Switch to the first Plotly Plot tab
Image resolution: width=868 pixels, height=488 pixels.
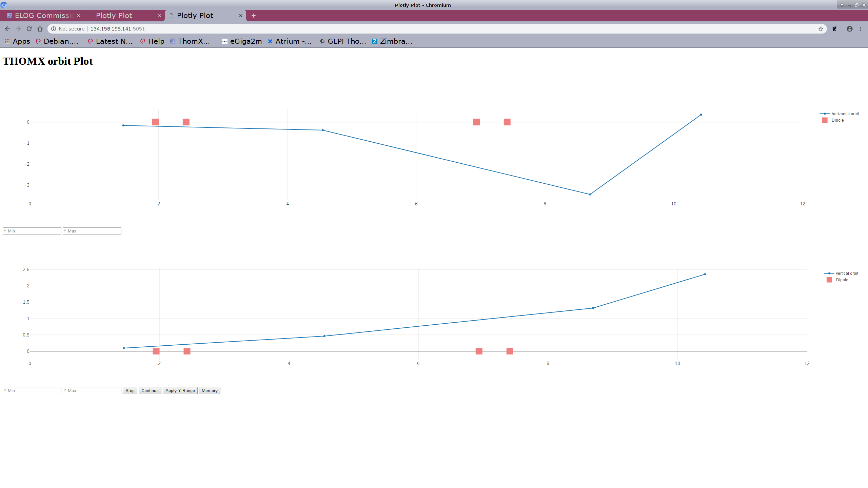(114, 16)
